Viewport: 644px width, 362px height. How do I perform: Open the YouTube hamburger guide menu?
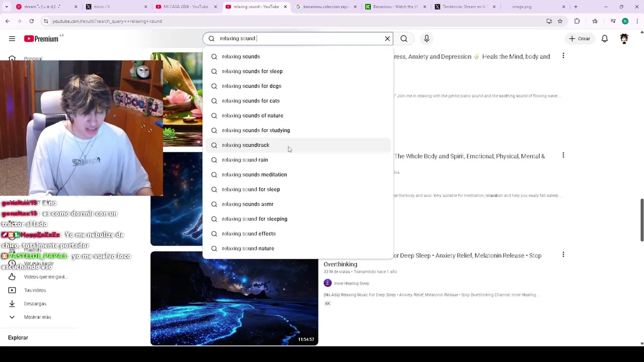click(12, 39)
